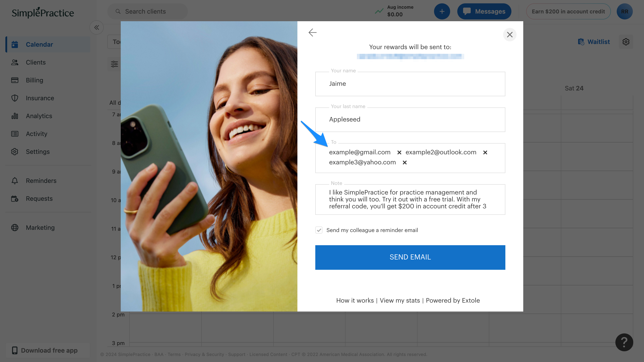The height and width of the screenshot is (362, 644).
Task: Click the BAA footer link
Action: [x=159, y=354]
